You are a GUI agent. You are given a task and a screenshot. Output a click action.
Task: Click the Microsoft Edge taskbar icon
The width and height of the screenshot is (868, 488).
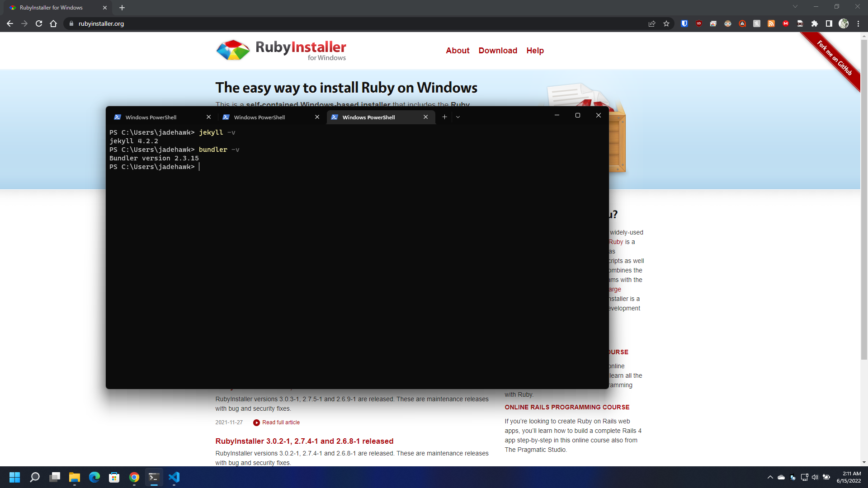point(94,477)
